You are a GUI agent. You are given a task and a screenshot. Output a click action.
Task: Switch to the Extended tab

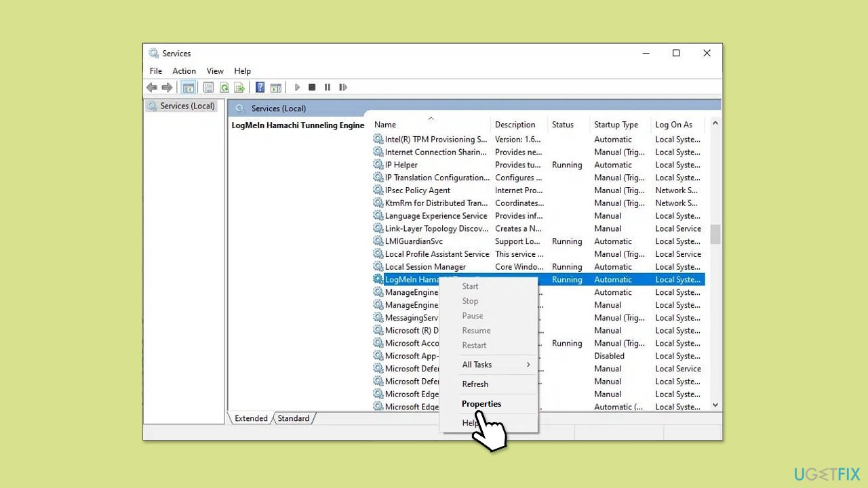pos(251,418)
